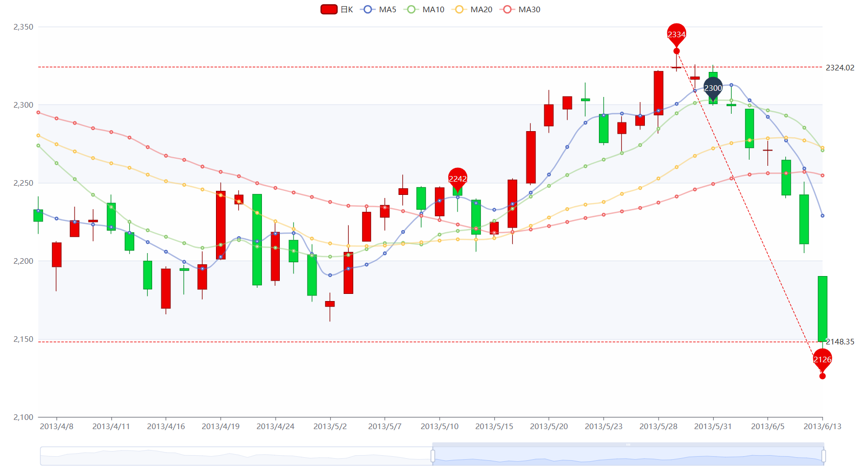The height and width of the screenshot is (473, 868).
Task: Click the 2013/4/8 x-axis date label
Action: [57, 427]
